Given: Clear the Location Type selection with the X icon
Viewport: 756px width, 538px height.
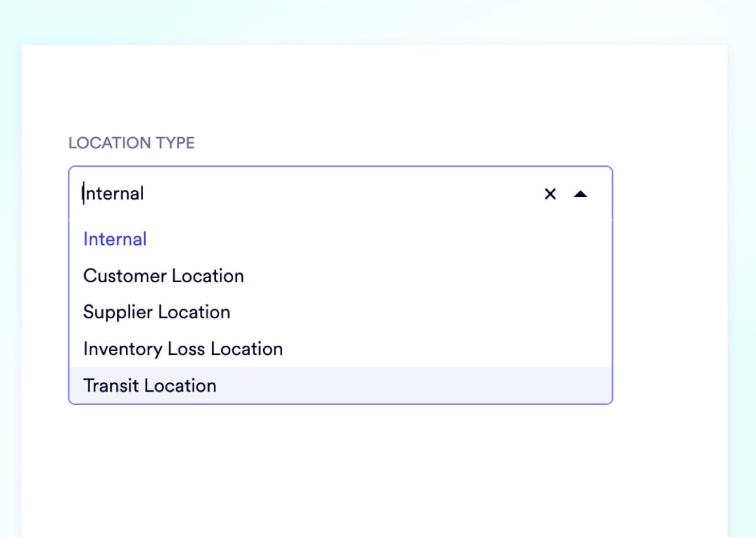Looking at the screenshot, I should click(x=550, y=194).
